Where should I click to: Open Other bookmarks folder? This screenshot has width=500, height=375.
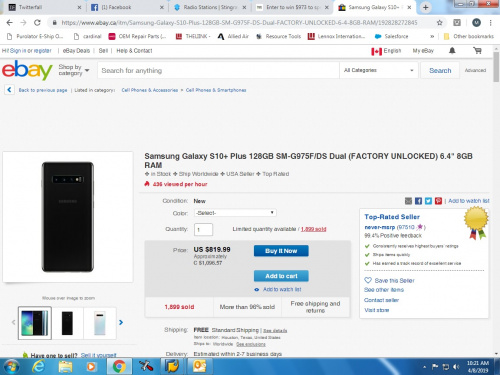tap(469, 36)
